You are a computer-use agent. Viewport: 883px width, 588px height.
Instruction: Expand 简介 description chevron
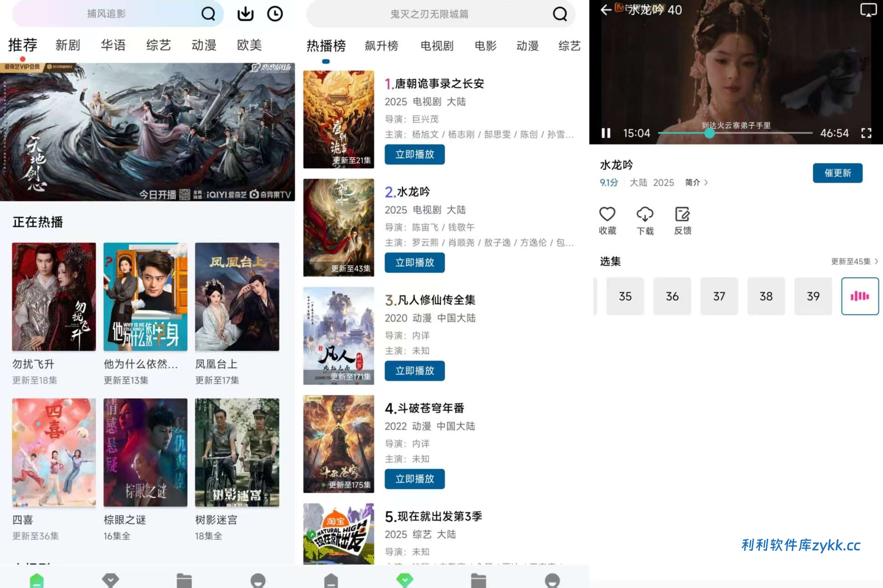click(706, 183)
